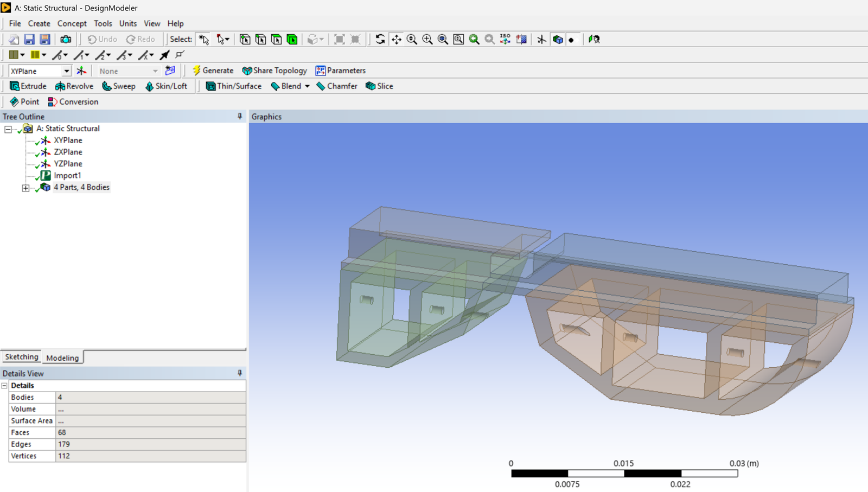This screenshot has width=868, height=492.
Task: Toggle display plane icon in toolbar
Action: (x=541, y=39)
